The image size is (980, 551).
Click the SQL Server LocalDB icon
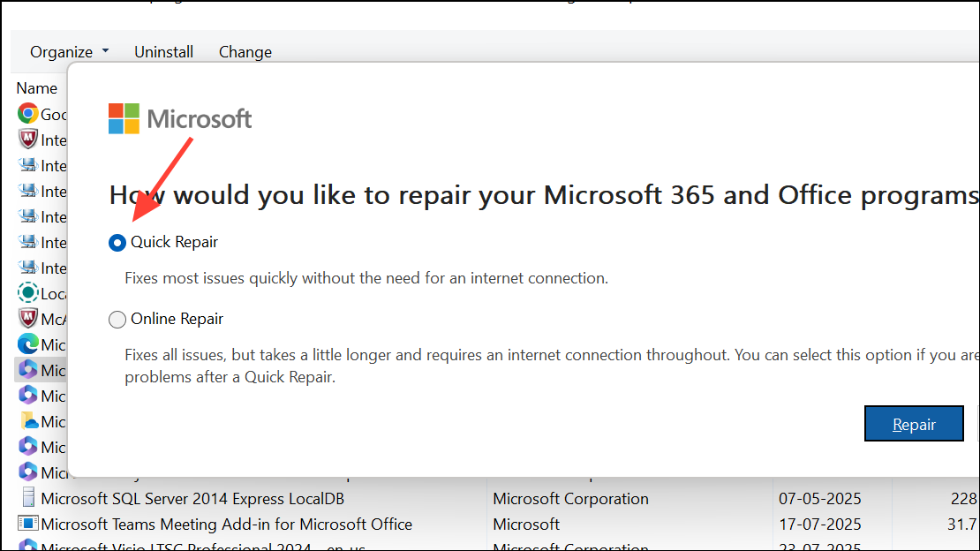coord(28,499)
